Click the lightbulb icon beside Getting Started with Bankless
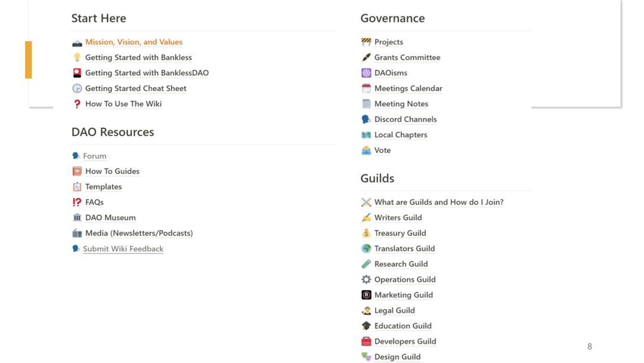Viewport: 644px width, 363px height. (77, 57)
